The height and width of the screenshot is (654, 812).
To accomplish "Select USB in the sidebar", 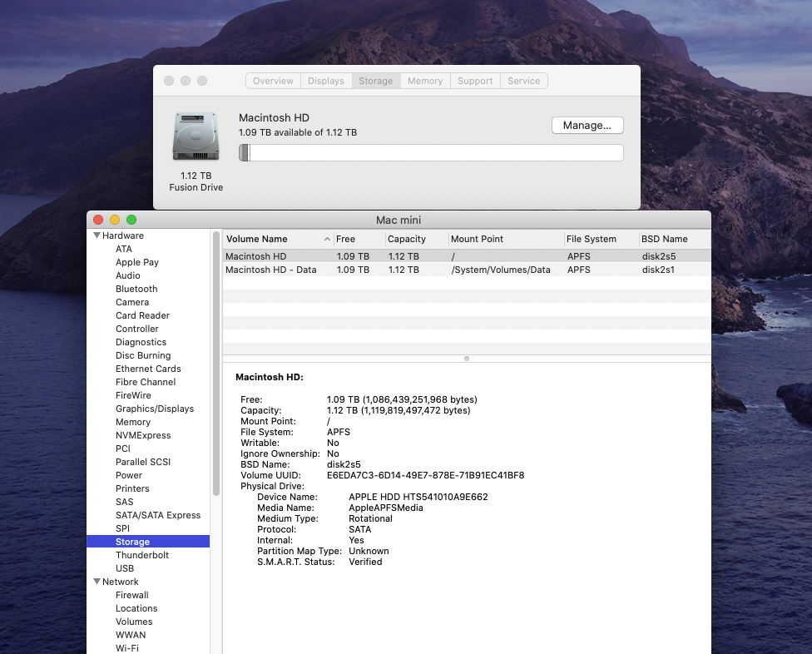I will pyautogui.click(x=125, y=568).
